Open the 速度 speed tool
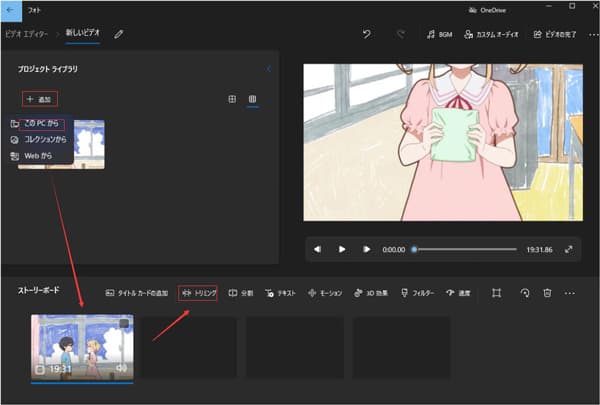Viewport: 600px width, 405px height. coord(458,293)
